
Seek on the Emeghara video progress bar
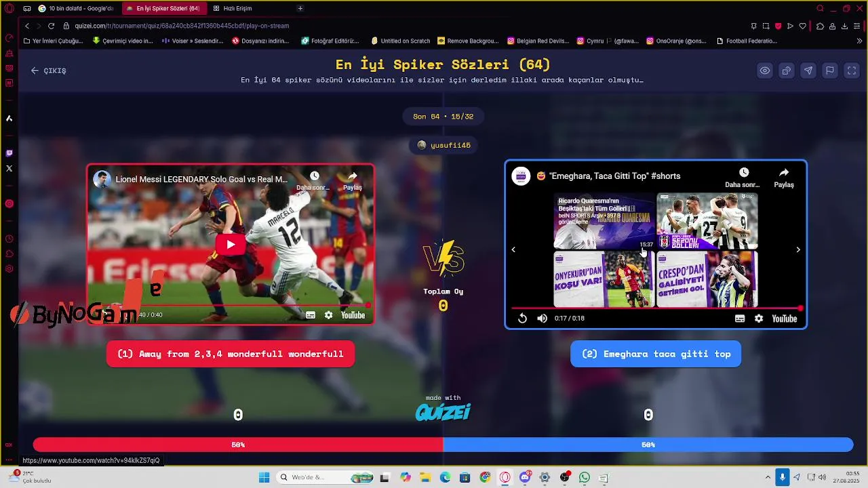(656, 308)
